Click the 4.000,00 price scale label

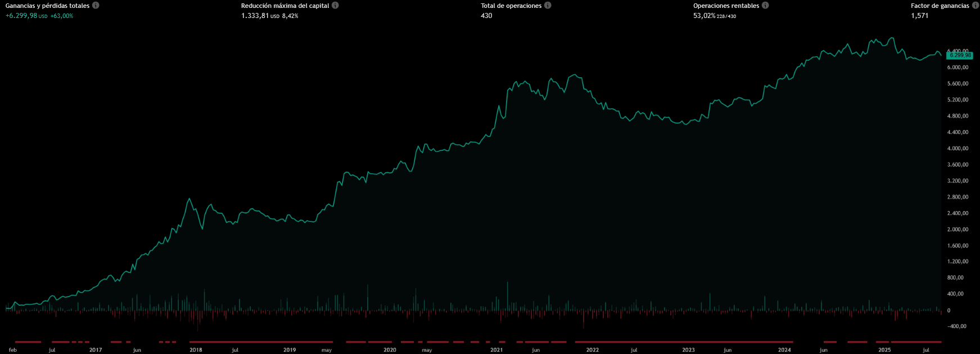pyautogui.click(x=958, y=149)
